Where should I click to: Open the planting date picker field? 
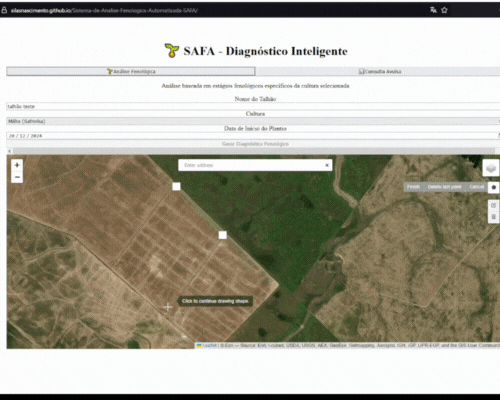click(253, 136)
